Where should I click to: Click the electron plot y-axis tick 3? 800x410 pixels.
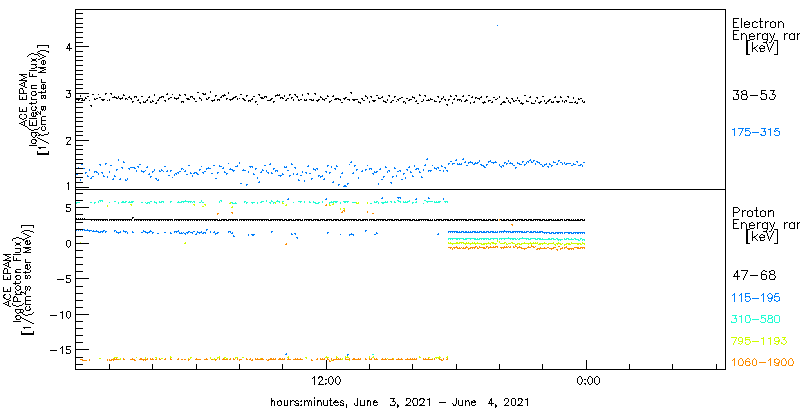coord(69,94)
